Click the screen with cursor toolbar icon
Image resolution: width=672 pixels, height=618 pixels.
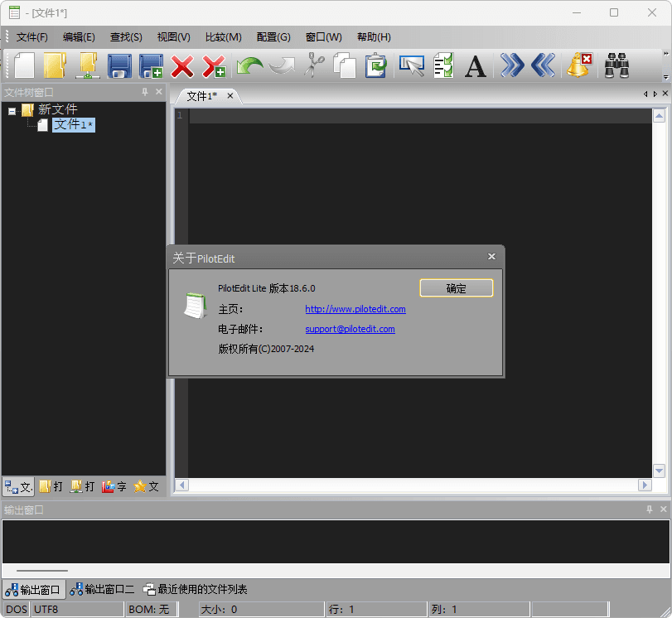coord(412,65)
